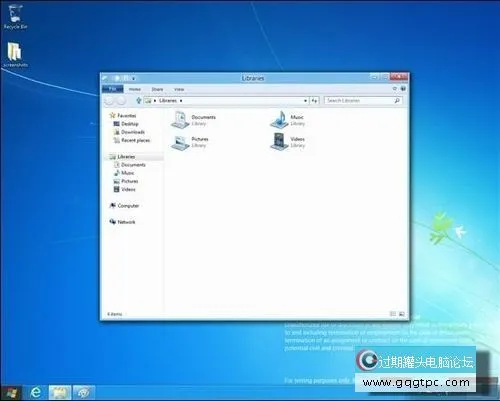Open the View ribbon tab
The image size is (500, 401).
179,89
